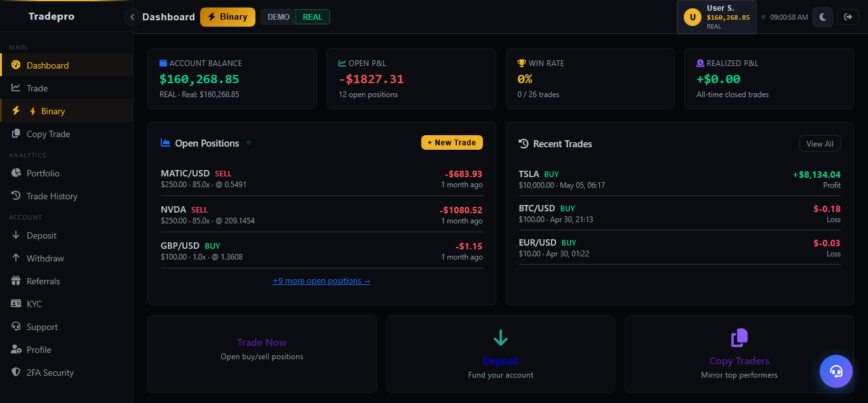Image resolution: width=868 pixels, height=403 pixels.
Task: Click the 2FA Security shield icon
Action: pos(16,372)
